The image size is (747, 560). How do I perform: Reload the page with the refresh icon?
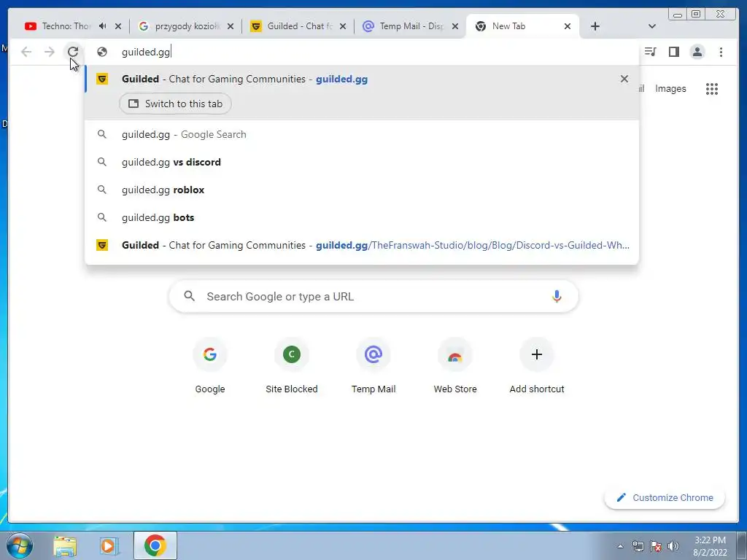pyautogui.click(x=73, y=52)
